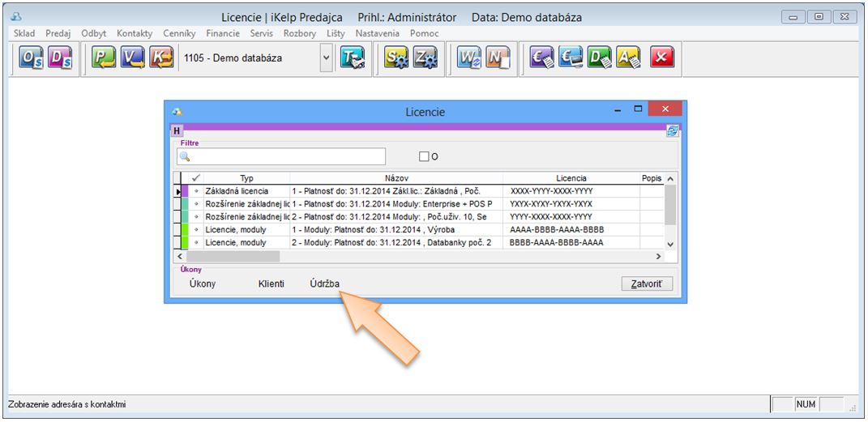Click the green 'P' toolbar icon

pos(104,59)
